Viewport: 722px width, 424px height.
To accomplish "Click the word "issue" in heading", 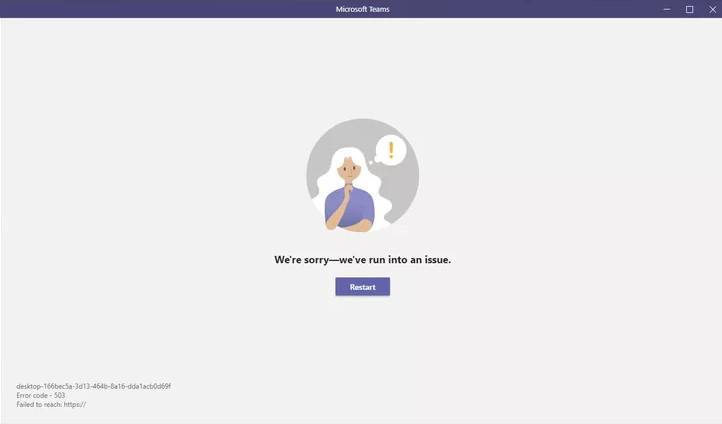I will (x=437, y=260).
